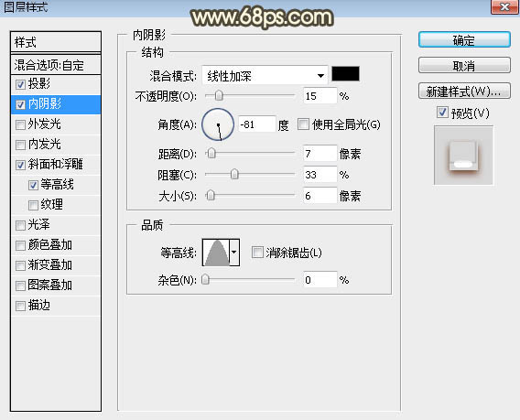This screenshot has width=520, height=420.
Task: Expand the contour picker dropdown arrow
Action: point(234,253)
